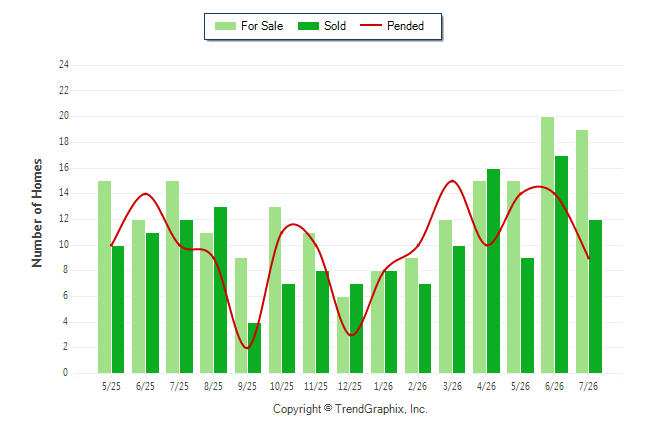Screen dimensions: 646x434
Task: Click the For Sale legend swatch
Action: click(x=225, y=26)
